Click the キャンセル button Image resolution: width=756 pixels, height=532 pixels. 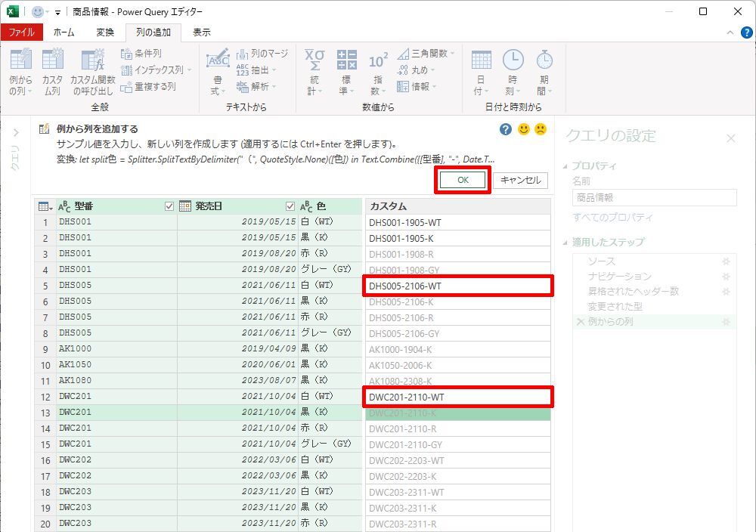point(520,180)
